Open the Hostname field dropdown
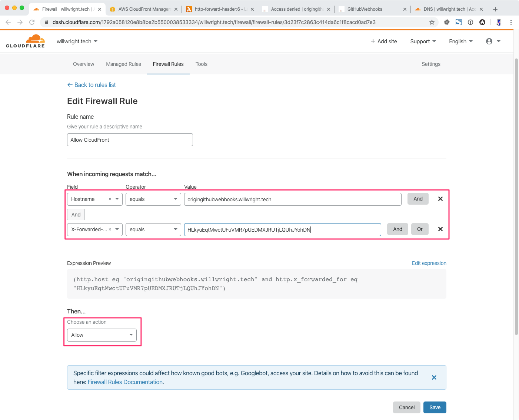The image size is (519, 420). pyautogui.click(x=117, y=199)
